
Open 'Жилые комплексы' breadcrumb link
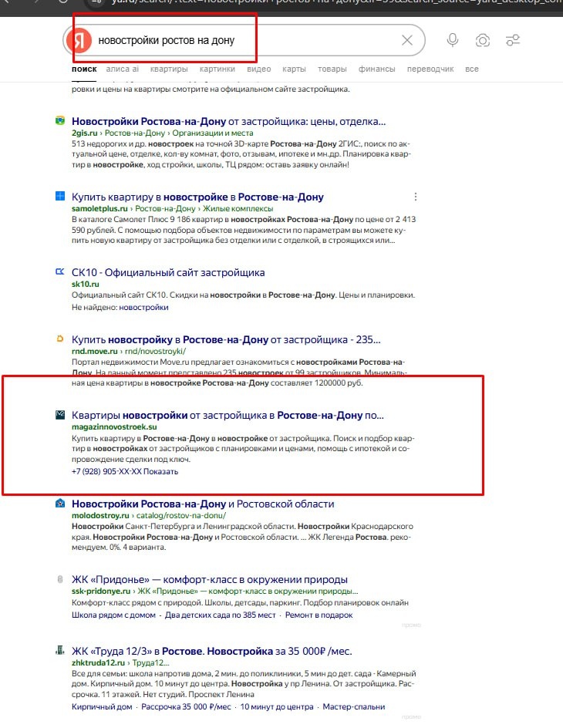[238, 208]
